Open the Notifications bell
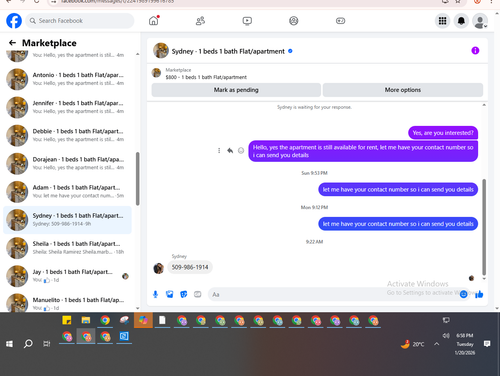500x376 pixels. [461, 21]
